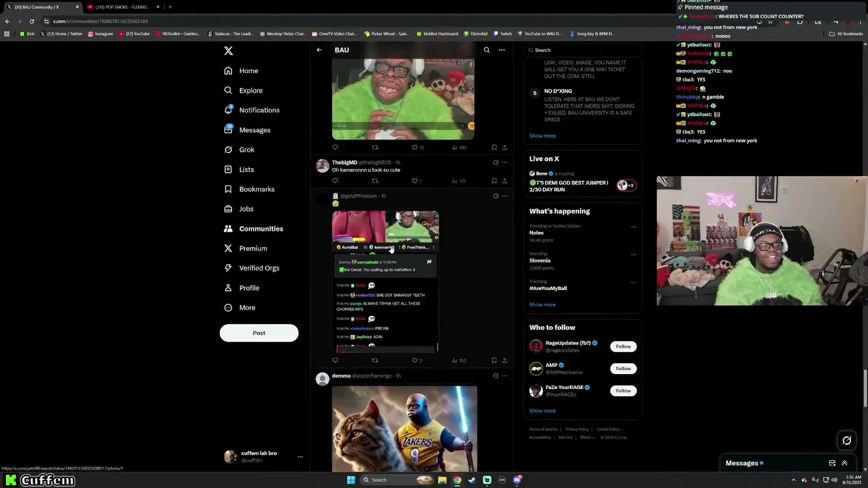This screenshot has height=488, width=868.
Task: Ask Grok about TheBigMD's post
Action: pos(496,163)
